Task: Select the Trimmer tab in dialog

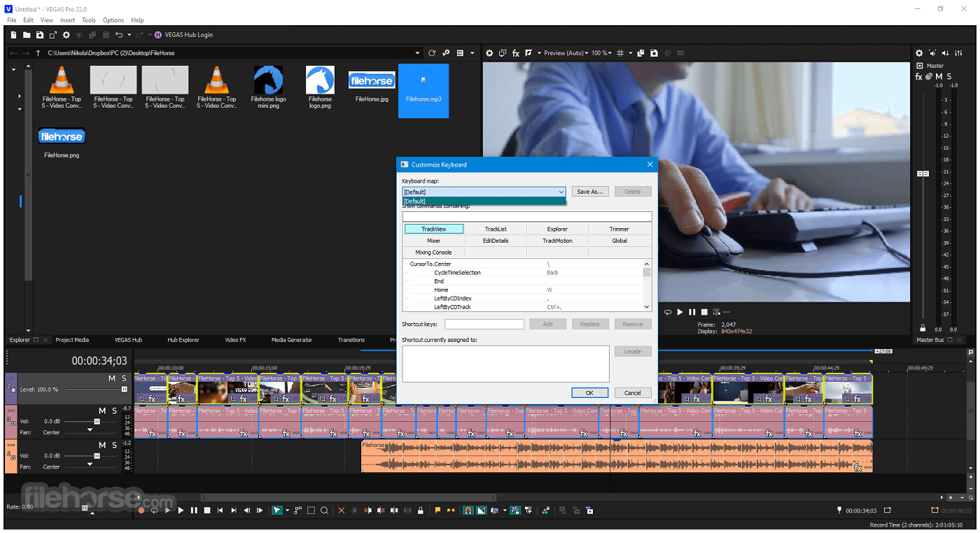Action: pyautogui.click(x=619, y=229)
